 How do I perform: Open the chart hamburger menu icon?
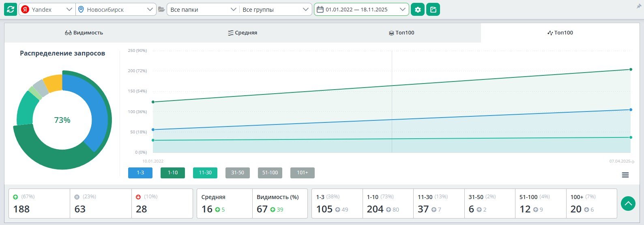(x=625, y=175)
